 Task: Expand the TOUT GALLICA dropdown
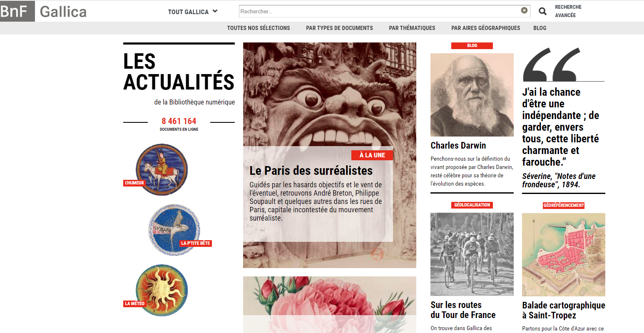coord(193,12)
